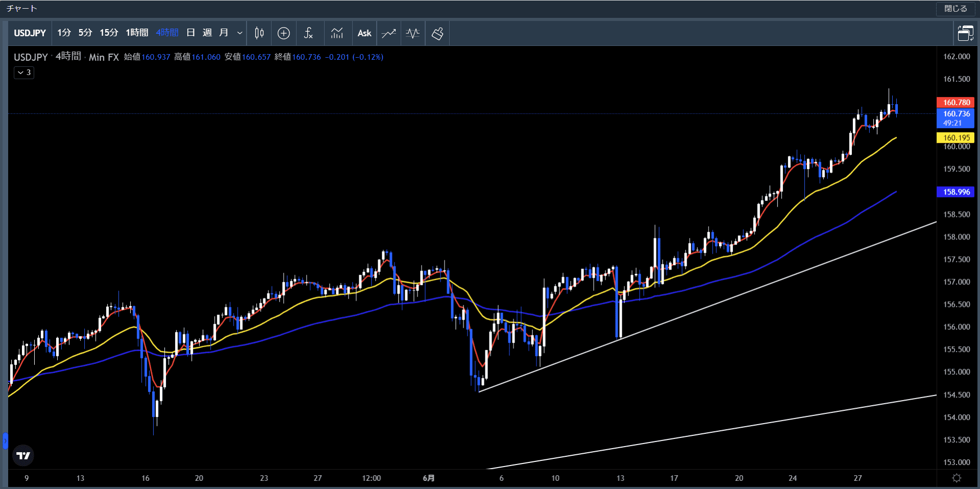The height and width of the screenshot is (489, 980).
Task: Click the add symbol compare plus icon
Action: click(x=284, y=33)
